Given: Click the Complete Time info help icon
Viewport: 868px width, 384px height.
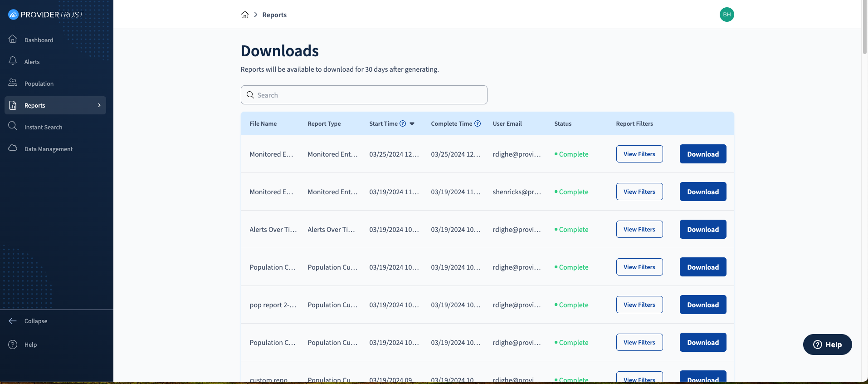Looking at the screenshot, I should (478, 123).
